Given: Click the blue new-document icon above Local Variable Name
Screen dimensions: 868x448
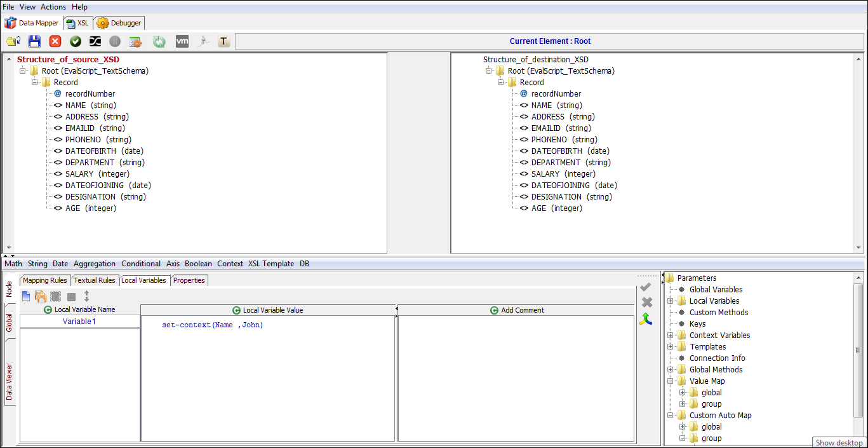Looking at the screenshot, I should click(26, 296).
